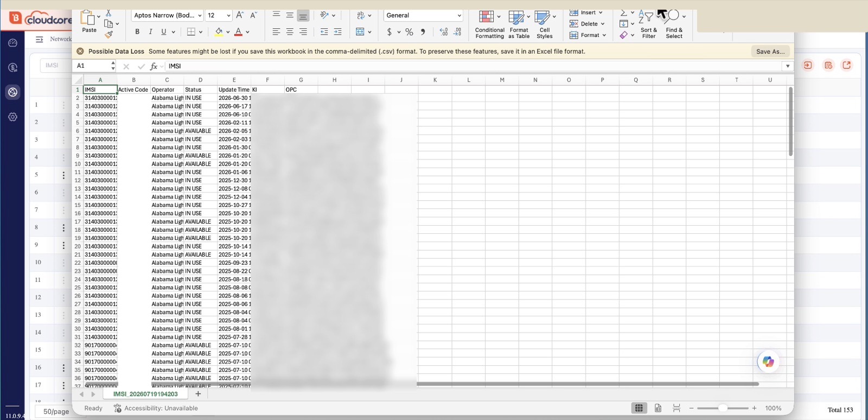
Task: Toggle top vertical alignment
Action: click(276, 15)
